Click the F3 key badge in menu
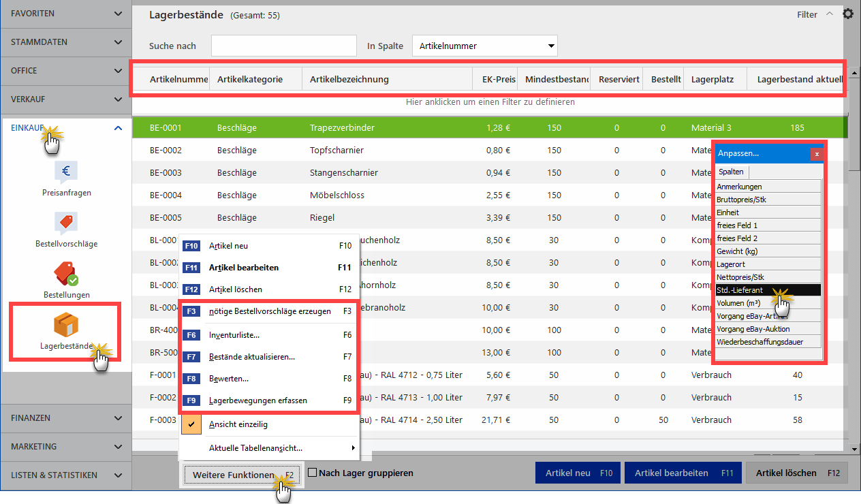Viewport: 861px width, 504px height. [x=191, y=312]
